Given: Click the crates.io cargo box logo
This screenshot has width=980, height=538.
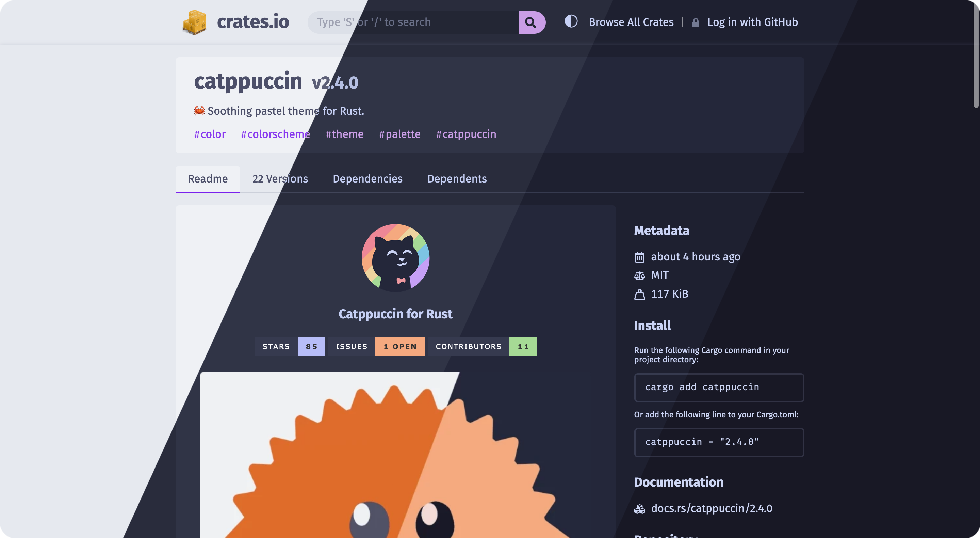Looking at the screenshot, I should [x=194, y=22].
